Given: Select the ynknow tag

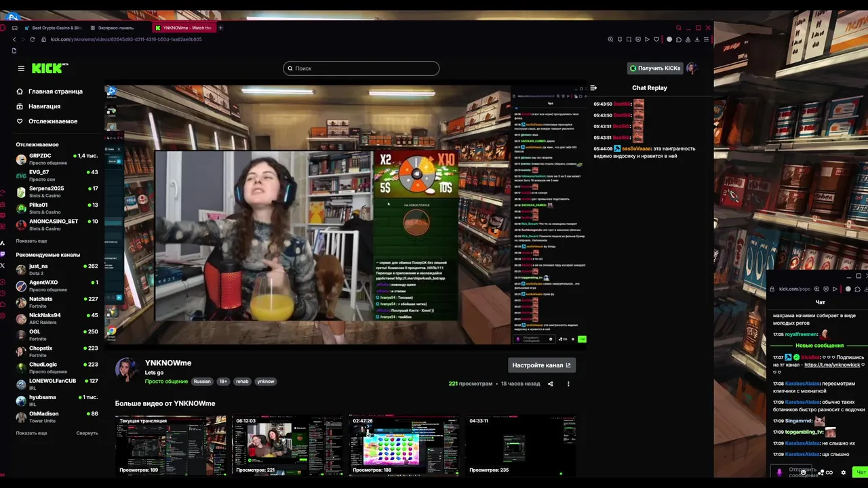Looking at the screenshot, I should pyautogui.click(x=266, y=382).
